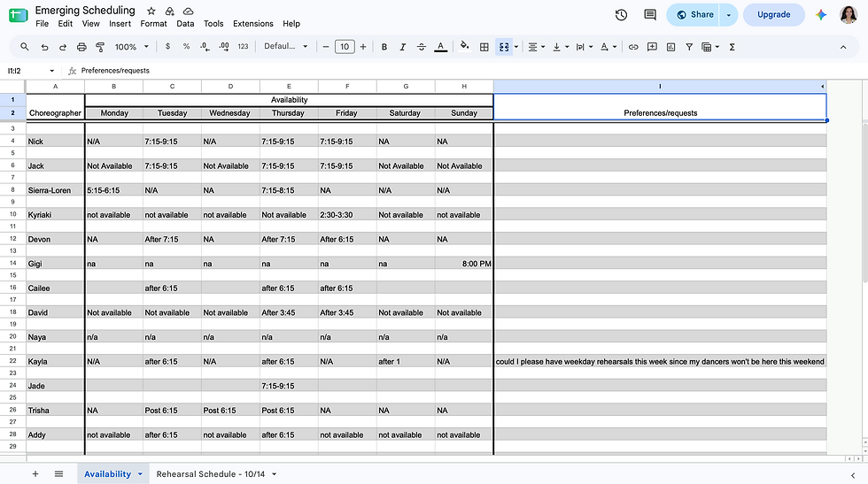Screen dimensions: 868x484
Task: Toggle strikethrough formatting
Action: (x=422, y=47)
